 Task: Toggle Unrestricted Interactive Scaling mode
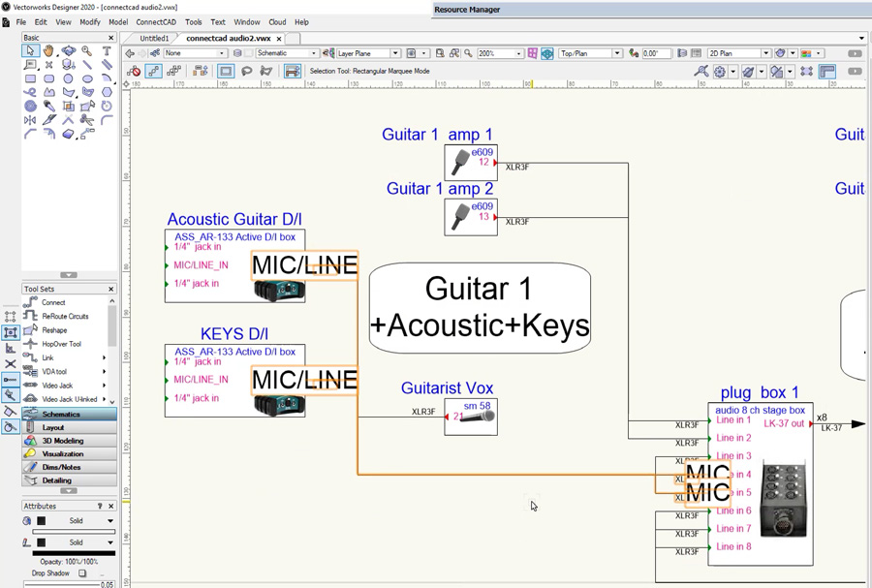pyautogui.click(x=174, y=71)
